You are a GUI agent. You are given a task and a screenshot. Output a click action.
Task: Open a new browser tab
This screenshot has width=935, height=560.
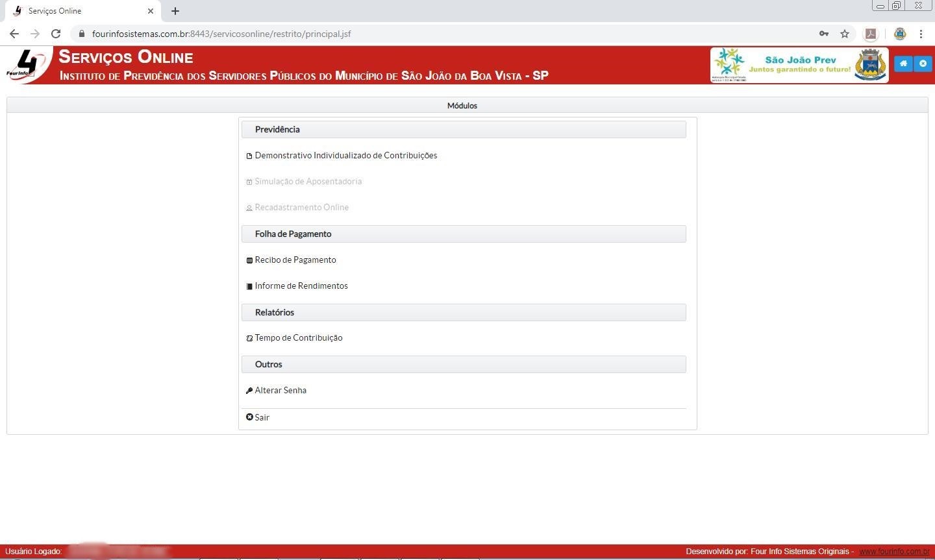coord(175,11)
